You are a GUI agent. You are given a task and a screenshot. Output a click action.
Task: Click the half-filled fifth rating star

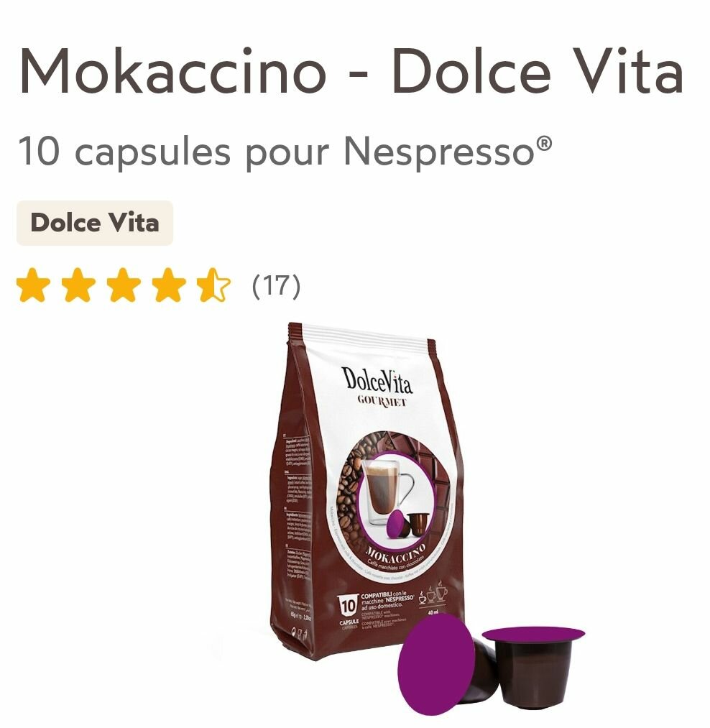(x=213, y=285)
